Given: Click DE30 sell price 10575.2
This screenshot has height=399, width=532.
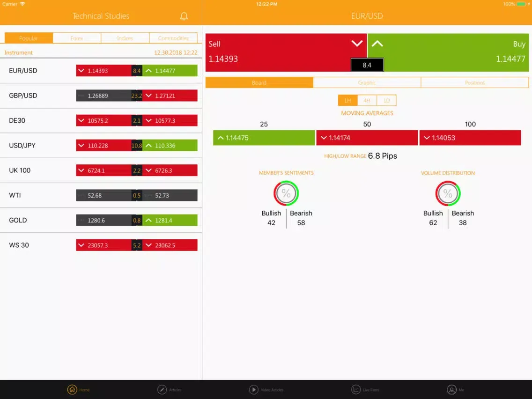Looking at the screenshot, I should [104, 120].
